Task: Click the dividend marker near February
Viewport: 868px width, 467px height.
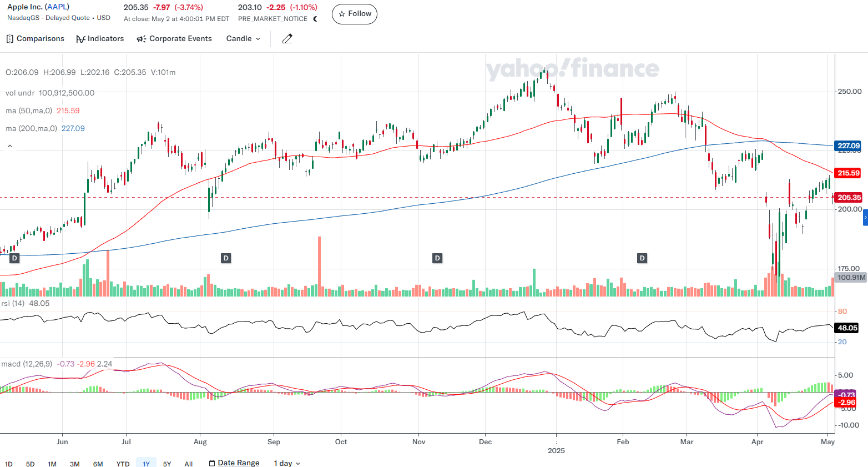Action: pyautogui.click(x=642, y=258)
